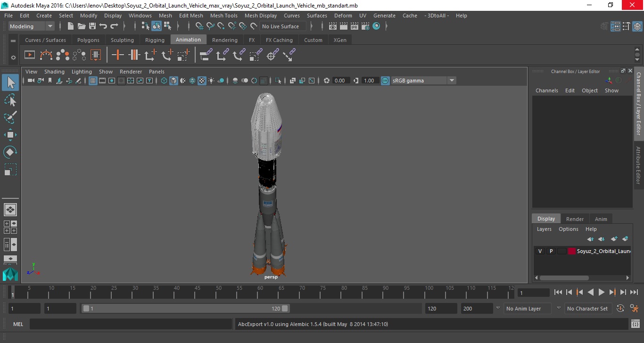644x343 pixels.
Task: Click the IPR render icon
Action: [x=355, y=26]
